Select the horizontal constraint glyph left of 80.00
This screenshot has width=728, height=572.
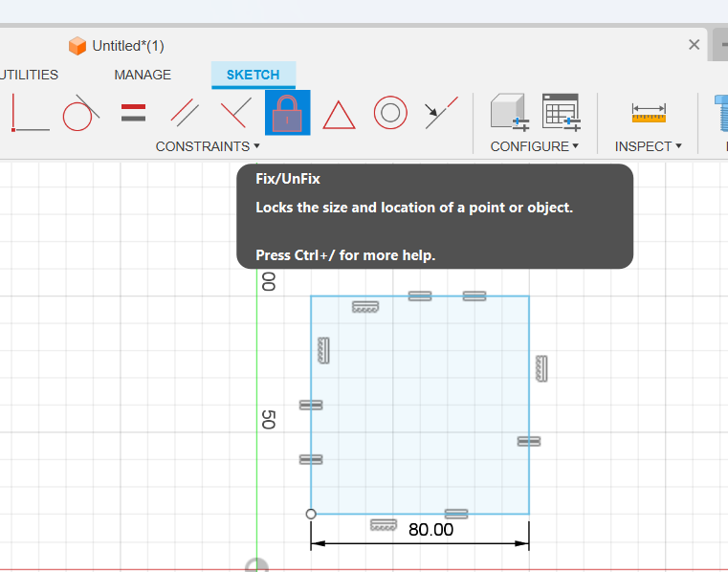[x=384, y=525]
